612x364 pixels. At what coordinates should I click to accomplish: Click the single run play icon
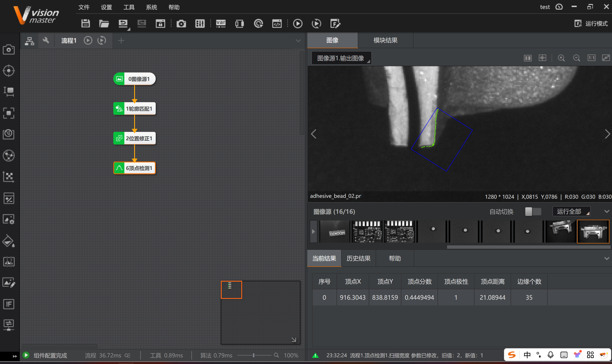tap(298, 24)
